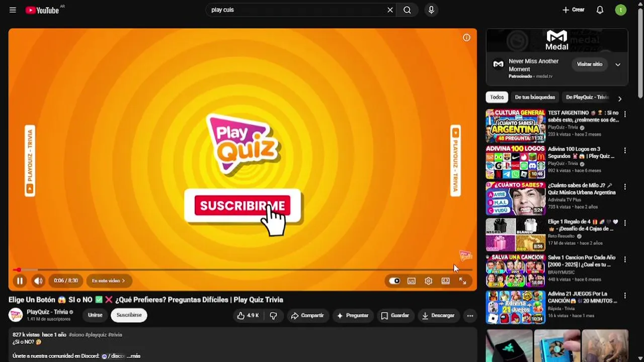This screenshot has height=362, width=644.
Task: Seek on the video progress bar
Action: coord(243,270)
